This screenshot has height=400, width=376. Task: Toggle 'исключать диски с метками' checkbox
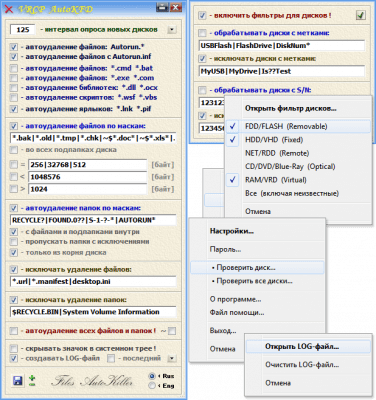pos(202,59)
